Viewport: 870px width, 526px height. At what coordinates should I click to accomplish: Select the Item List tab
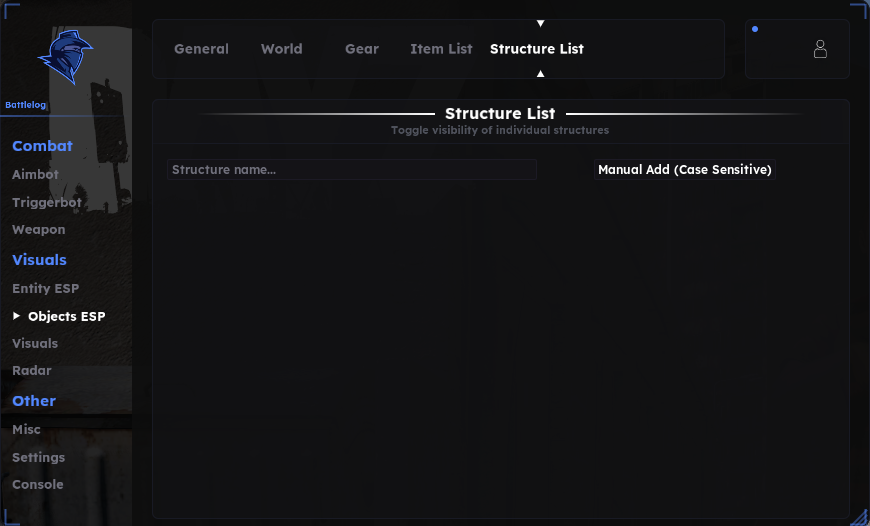[441, 49]
